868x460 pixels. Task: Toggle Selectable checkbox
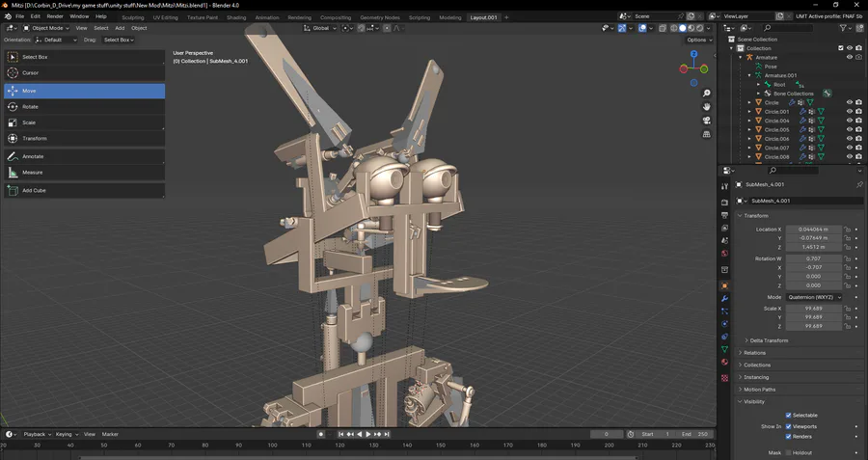pyautogui.click(x=788, y=416)
